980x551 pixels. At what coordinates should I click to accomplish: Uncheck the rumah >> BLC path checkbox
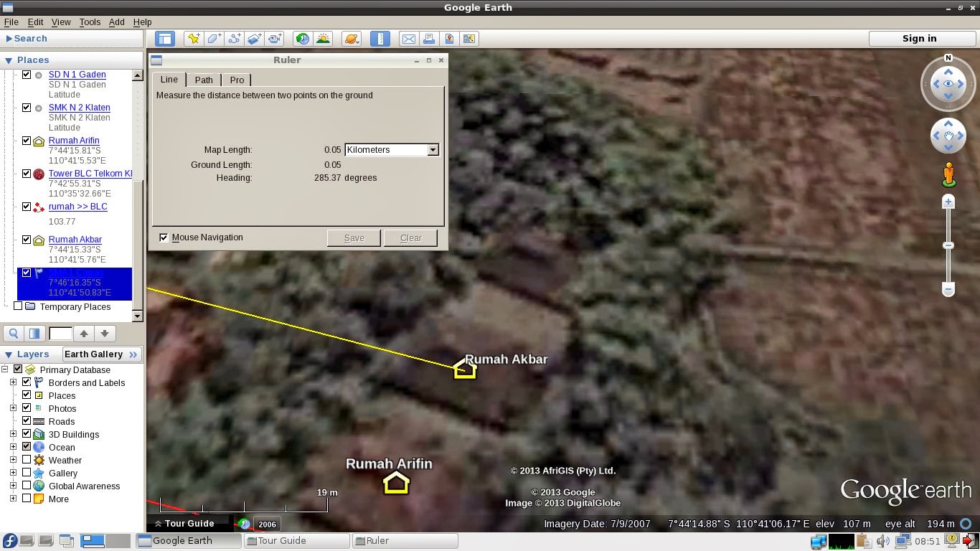pos(27,207)
